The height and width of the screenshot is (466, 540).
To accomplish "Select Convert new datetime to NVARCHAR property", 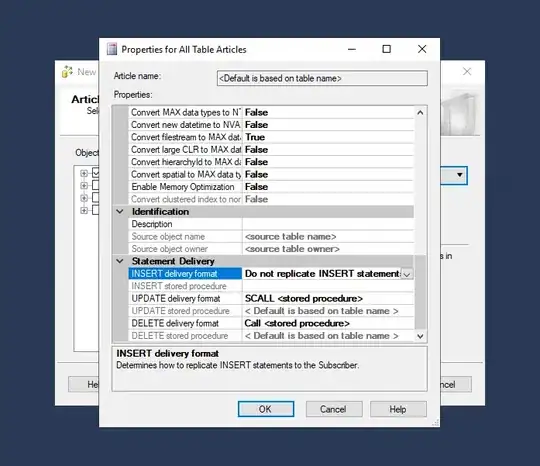I will pos(185,125).
